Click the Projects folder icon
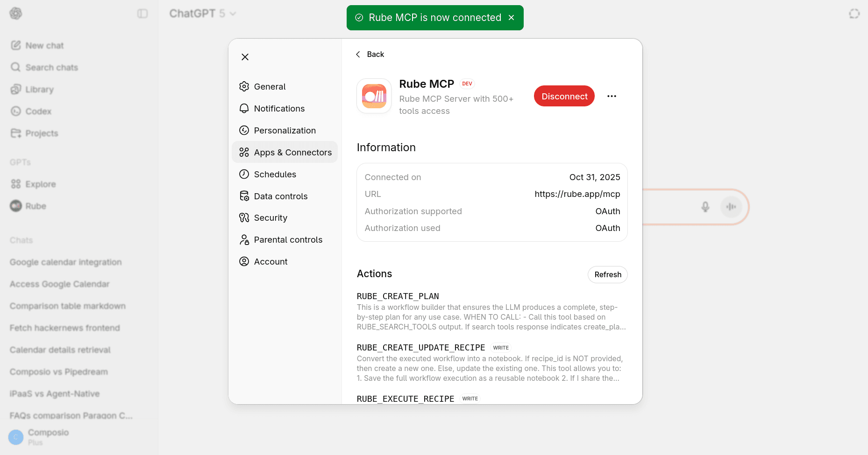868x455 pixels. pyautogui.click(x=16, y=133)
